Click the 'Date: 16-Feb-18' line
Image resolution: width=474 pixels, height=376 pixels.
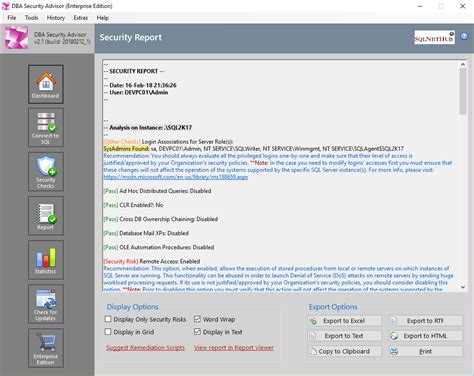coord(140,85)
